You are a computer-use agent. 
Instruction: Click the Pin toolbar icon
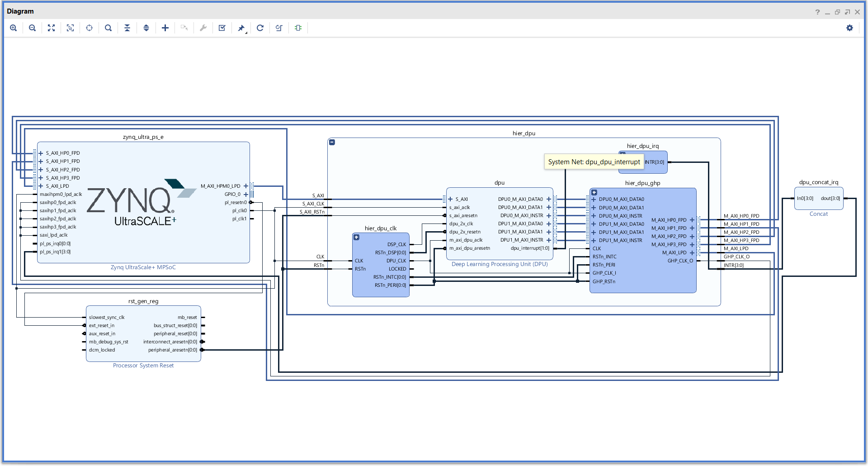[241, 28]
